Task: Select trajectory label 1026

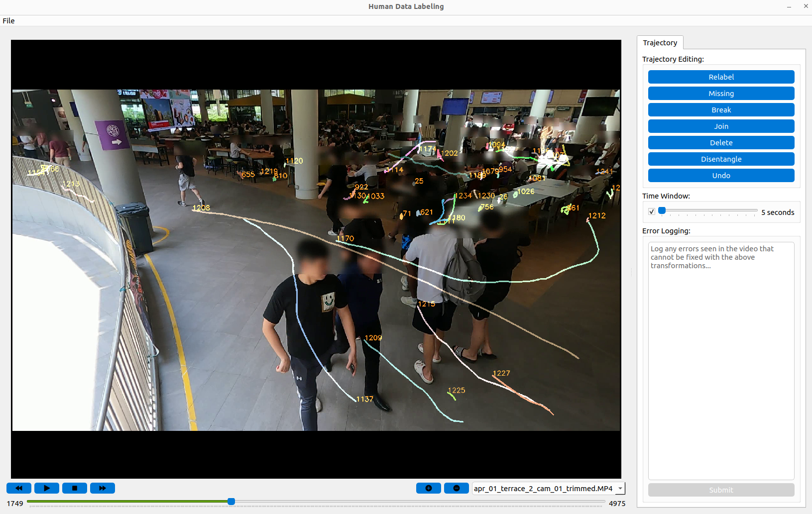Action: (526, 192)
